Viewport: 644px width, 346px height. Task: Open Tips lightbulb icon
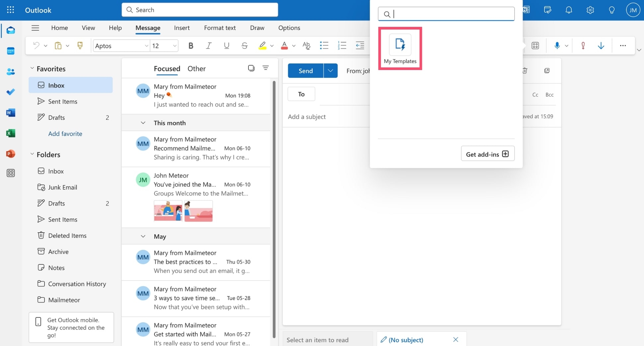[x=611, y=10]
